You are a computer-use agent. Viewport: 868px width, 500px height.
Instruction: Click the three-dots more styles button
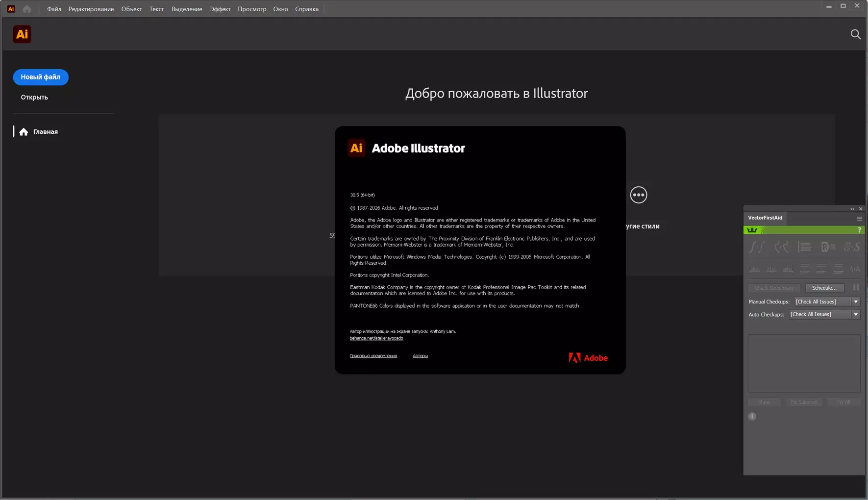pyautogui.click(x=638, y=195)
